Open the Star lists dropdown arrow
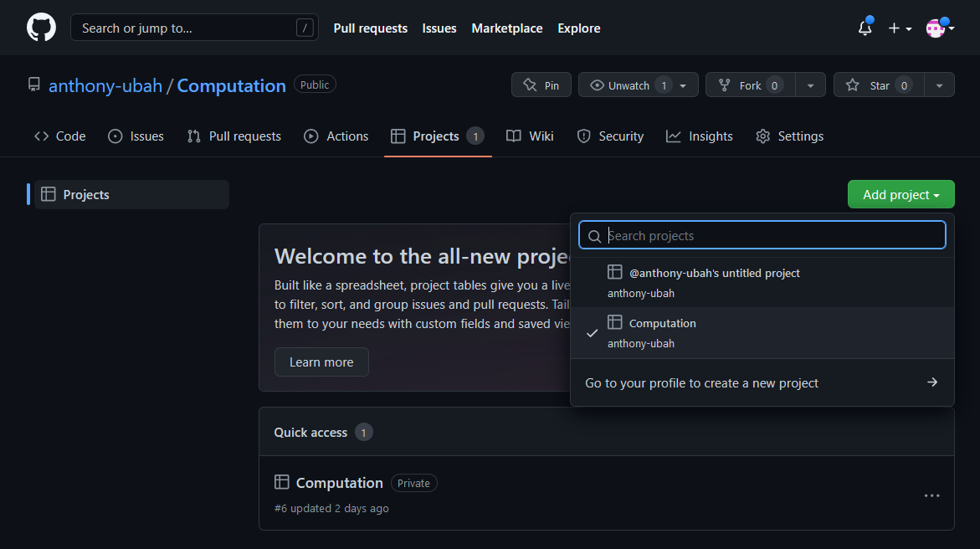The width and height of the screenshot is (980, 549). pos(939,85)
